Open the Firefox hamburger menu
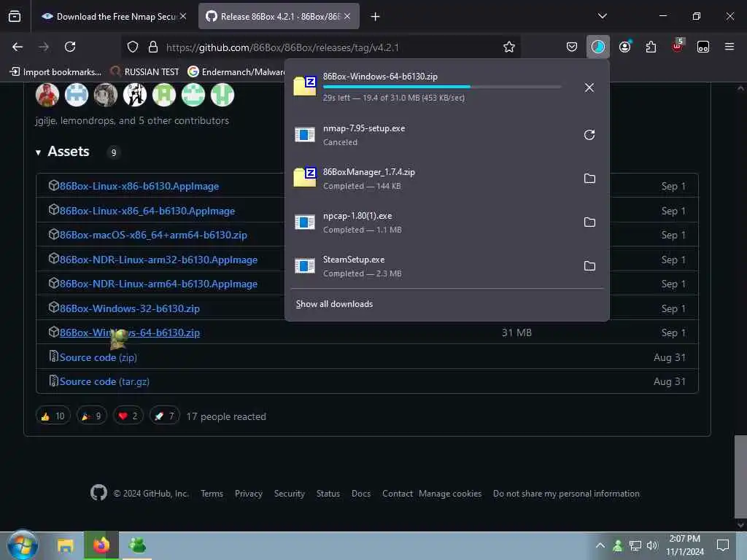The width and height of the screenshot is (747, 560). [x=729, y=47]
